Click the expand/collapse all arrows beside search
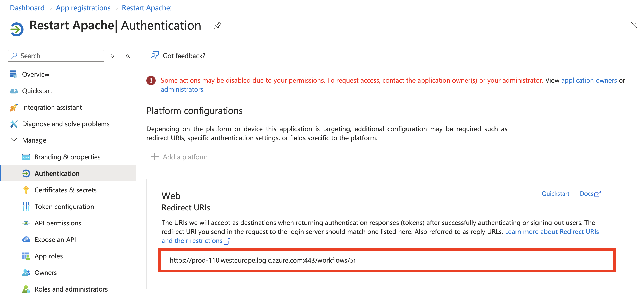The height and width of the screenshot is (299, 644). 112,56
